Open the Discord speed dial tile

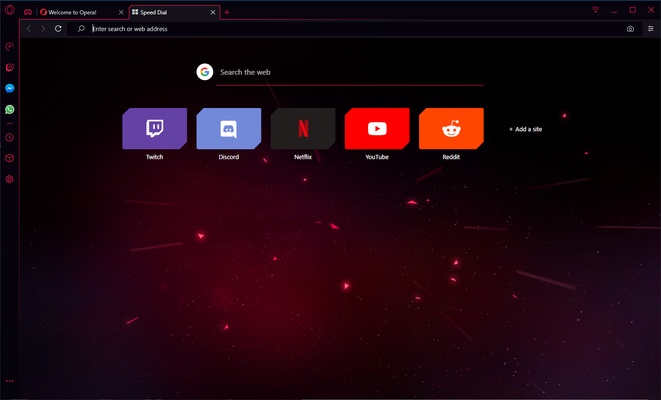pos(228,129)
